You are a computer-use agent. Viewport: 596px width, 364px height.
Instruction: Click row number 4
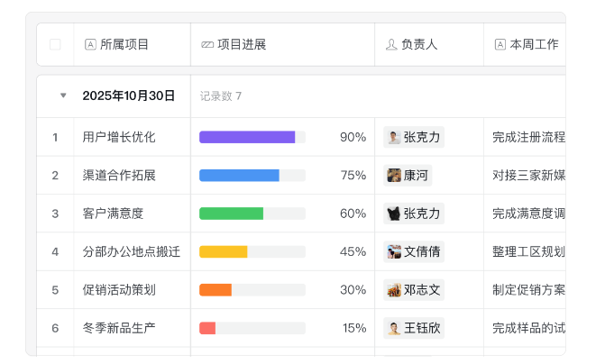[55, 251]
